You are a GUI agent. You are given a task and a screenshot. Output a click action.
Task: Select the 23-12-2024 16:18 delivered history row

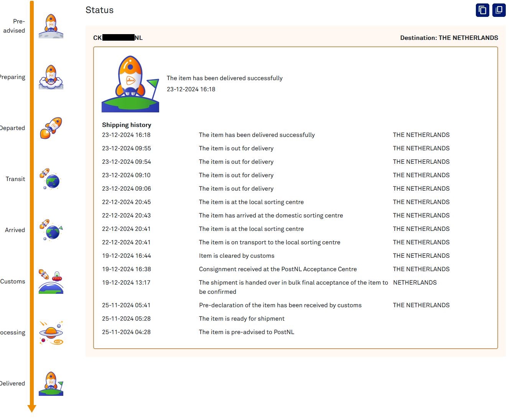point(276,135)
